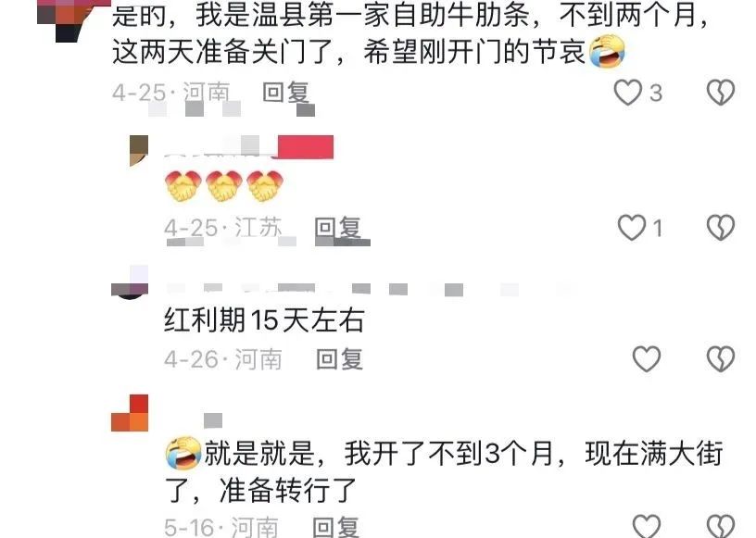The width and height of the screenshot is (756, 538).
Task: Open avatar of the handshake emoji replier
Action: (139, 150)
